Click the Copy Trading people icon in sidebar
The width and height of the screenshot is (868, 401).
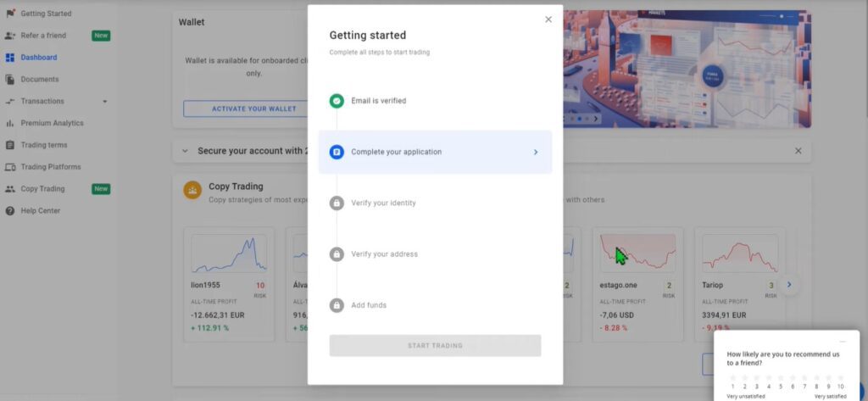tap(10, 189)
